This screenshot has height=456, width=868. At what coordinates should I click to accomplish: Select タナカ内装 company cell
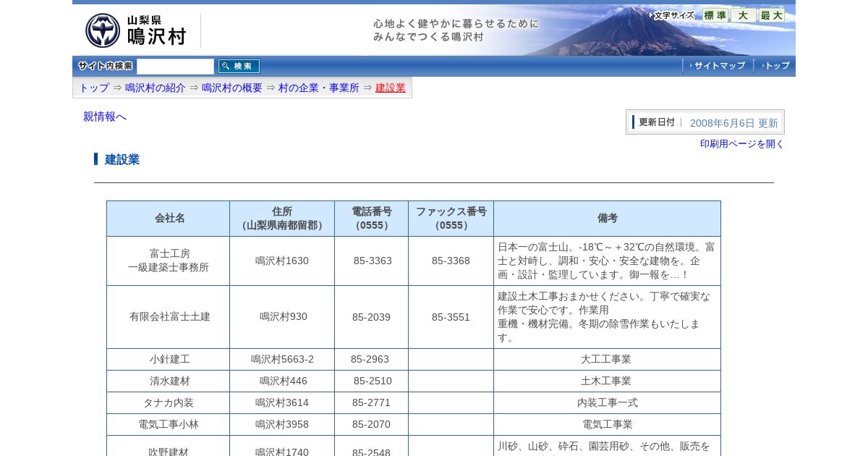pyautogui.click(x=169, y=403)
